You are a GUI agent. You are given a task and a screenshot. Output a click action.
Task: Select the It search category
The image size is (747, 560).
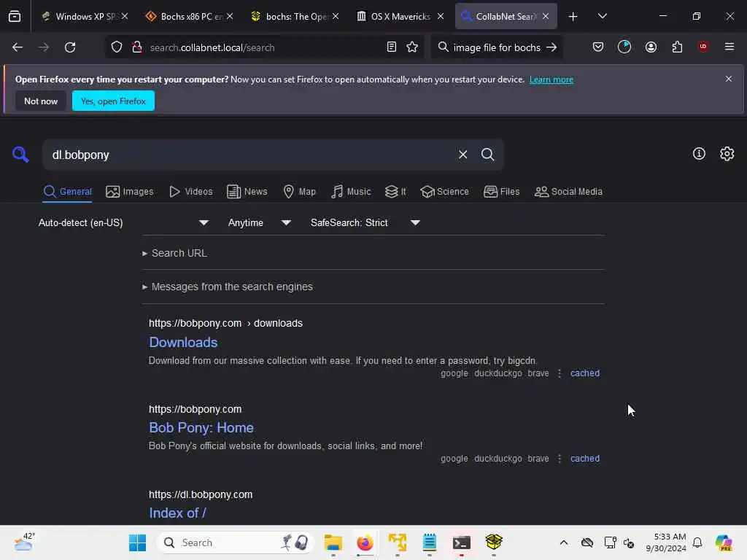[x=395, y=192]
